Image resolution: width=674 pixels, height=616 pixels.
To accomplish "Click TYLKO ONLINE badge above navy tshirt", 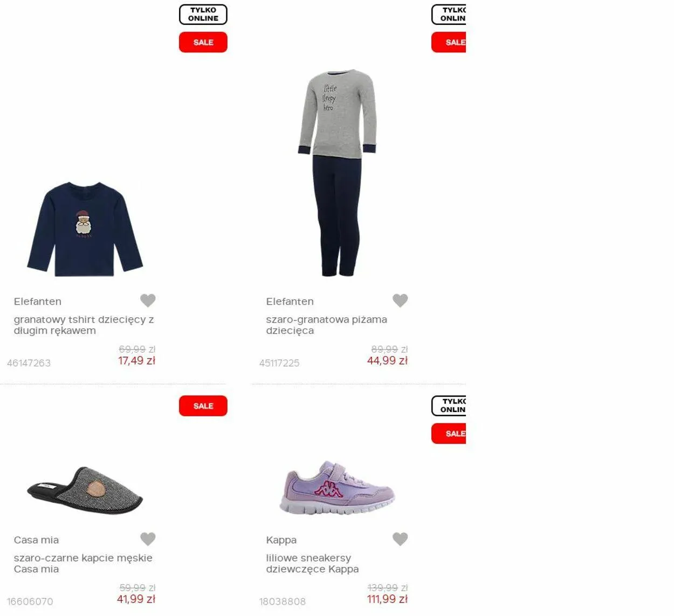I will click(203, 15).
